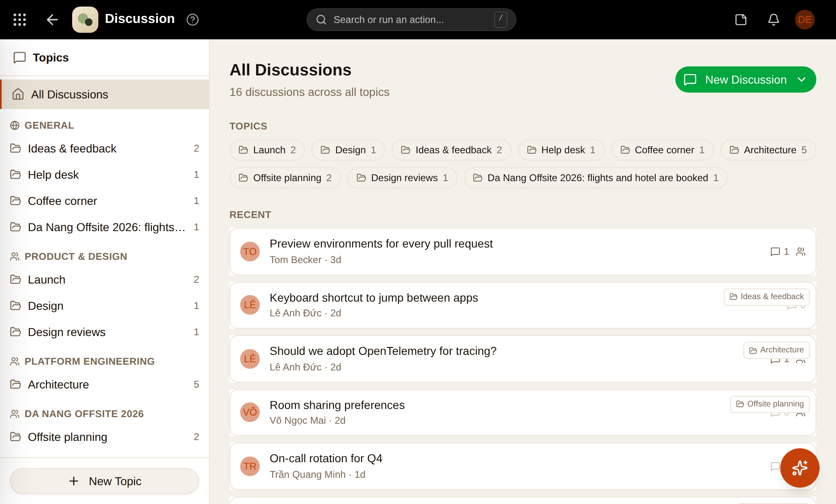The width and height of the screenshot is (836, 504).
Task: Filter by Ideas & feedback topic chip
Action: (452, 150)
